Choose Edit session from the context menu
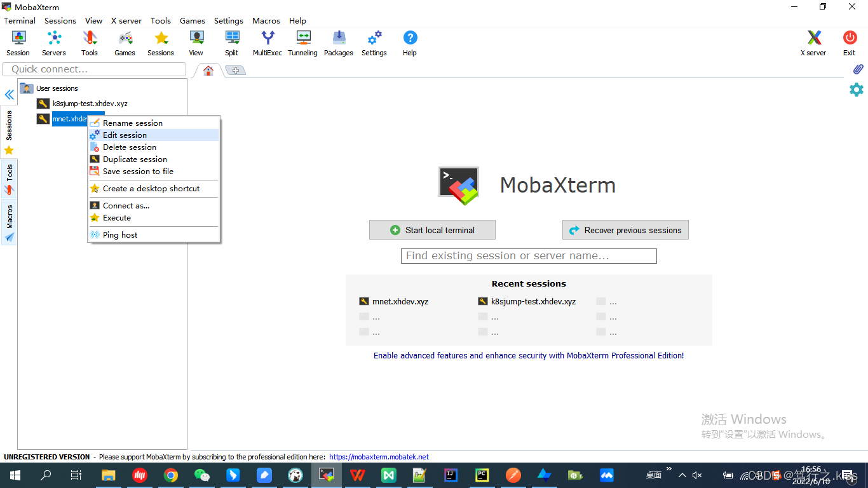This screenshot has height=488, width=868. click(x=153, y=135)
